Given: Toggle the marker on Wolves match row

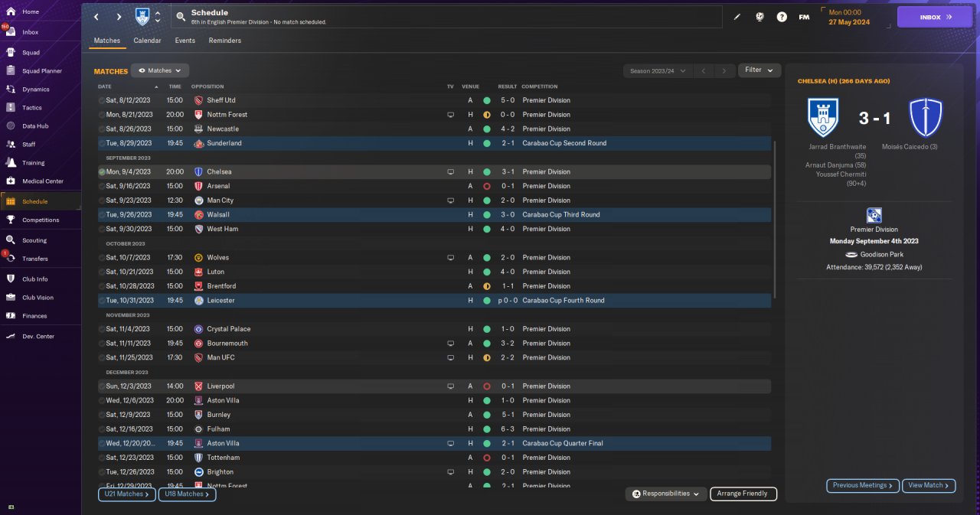Looking at the screenshot, I should 102,258.
